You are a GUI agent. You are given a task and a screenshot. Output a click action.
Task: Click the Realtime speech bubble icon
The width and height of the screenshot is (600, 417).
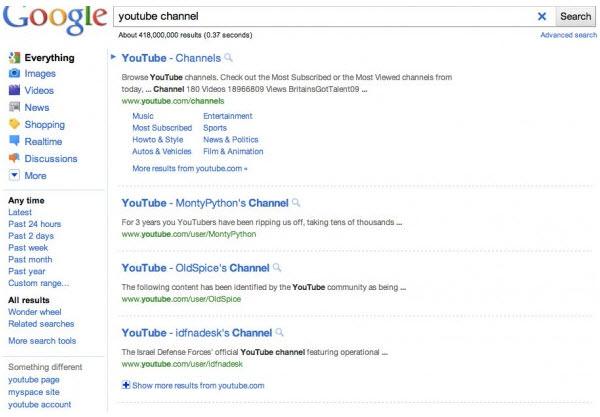(x=14, y=141)
